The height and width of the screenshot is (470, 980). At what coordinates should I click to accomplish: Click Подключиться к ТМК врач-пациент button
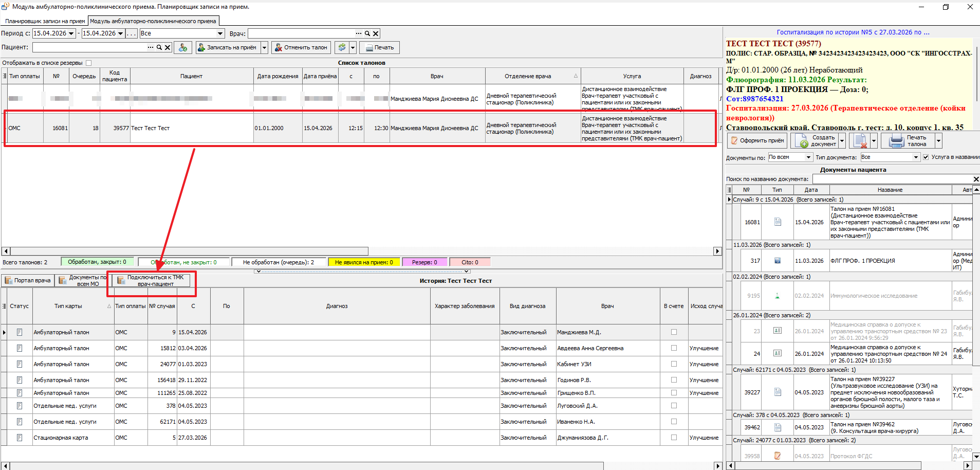pos(151,280)
